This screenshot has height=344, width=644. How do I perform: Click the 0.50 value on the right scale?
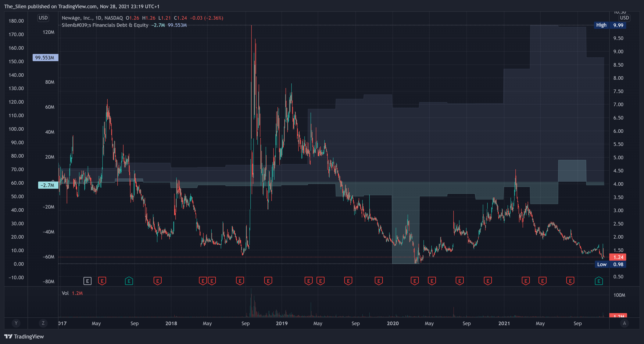click(x=618, y=277)
